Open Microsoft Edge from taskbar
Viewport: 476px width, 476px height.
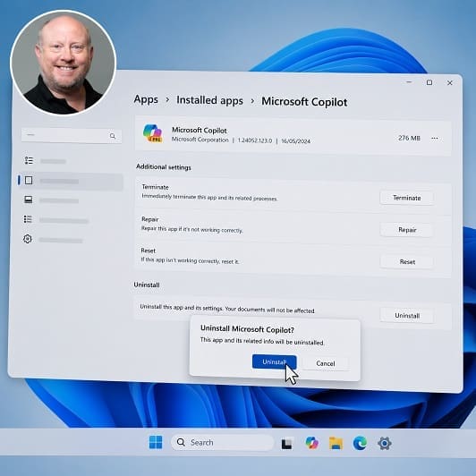click(360, 443)
